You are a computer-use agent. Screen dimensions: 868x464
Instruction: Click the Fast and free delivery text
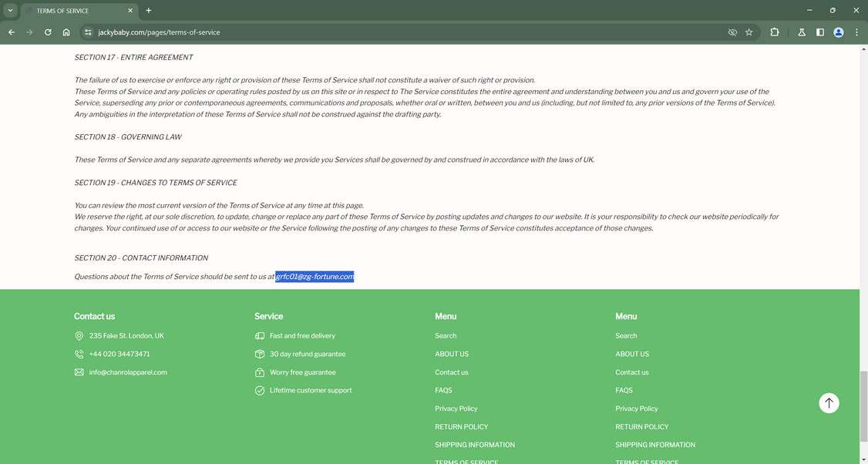302,335
